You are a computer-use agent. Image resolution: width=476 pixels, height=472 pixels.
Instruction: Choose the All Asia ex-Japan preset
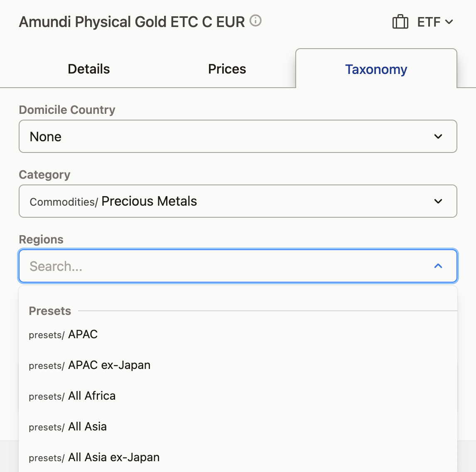point(114,457)
